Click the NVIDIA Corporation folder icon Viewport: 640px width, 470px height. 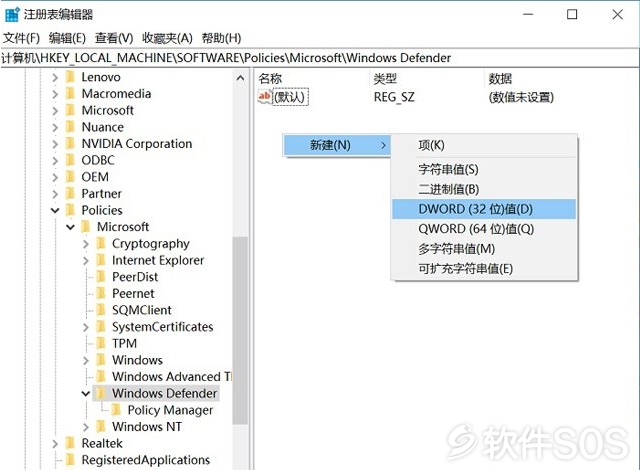point(71,144)
